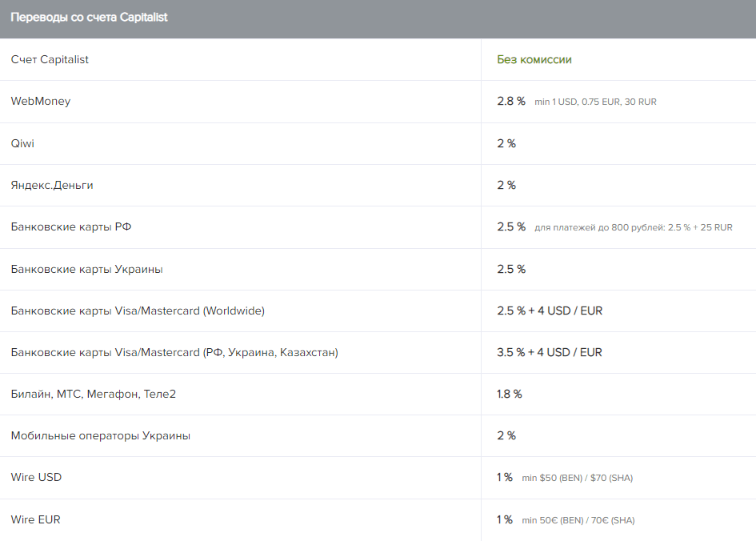Click the note about payments under 800 рублей

point(634,228)
